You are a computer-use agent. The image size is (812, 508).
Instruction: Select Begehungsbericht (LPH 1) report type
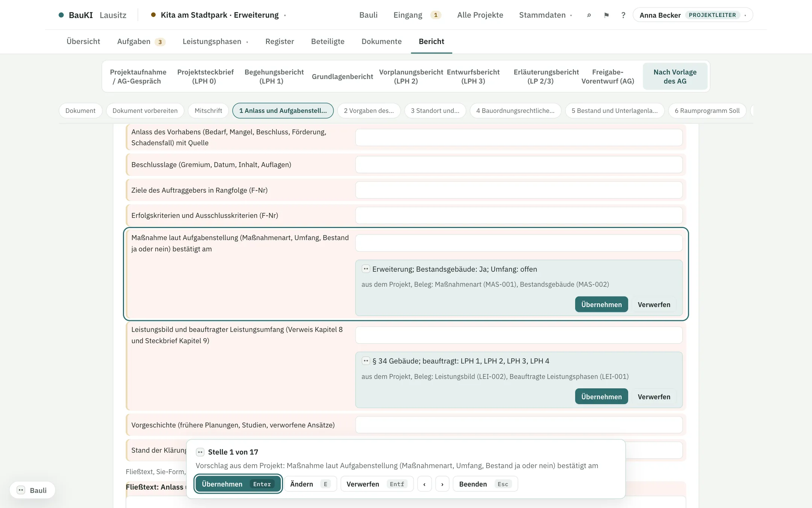click(x=274, y=76)
